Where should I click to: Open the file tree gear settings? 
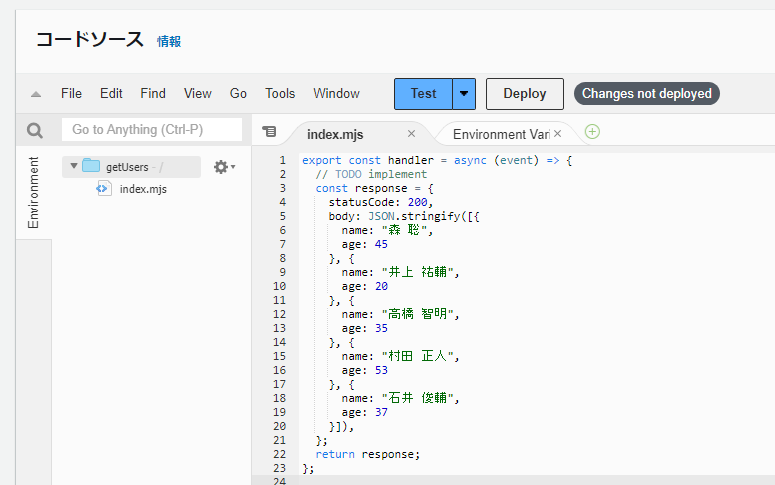point(224,167)
